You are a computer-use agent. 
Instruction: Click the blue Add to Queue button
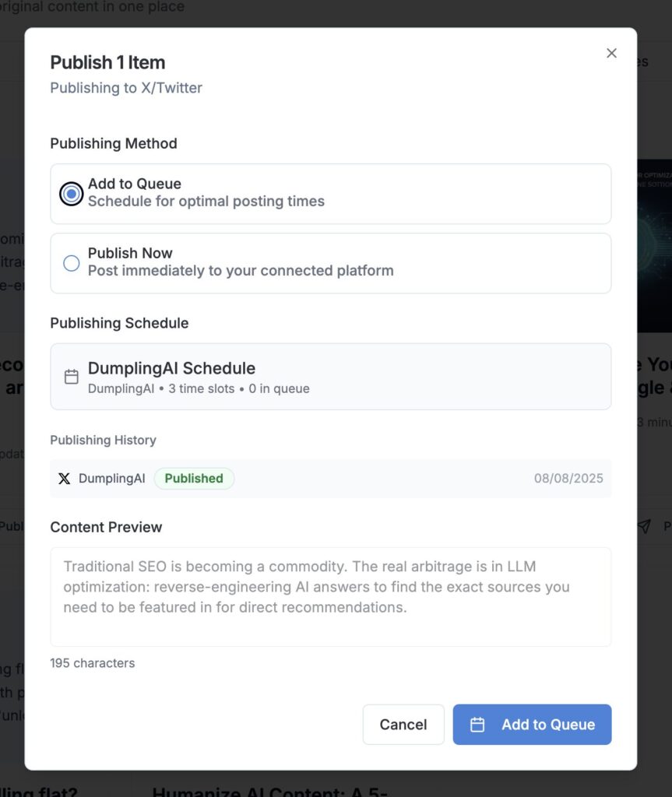click(x=532, y=725)
